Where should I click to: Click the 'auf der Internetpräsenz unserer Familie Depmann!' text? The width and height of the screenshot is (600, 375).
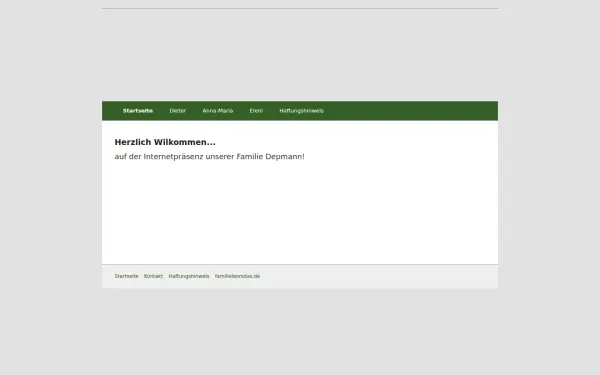[x=210, y=157]
